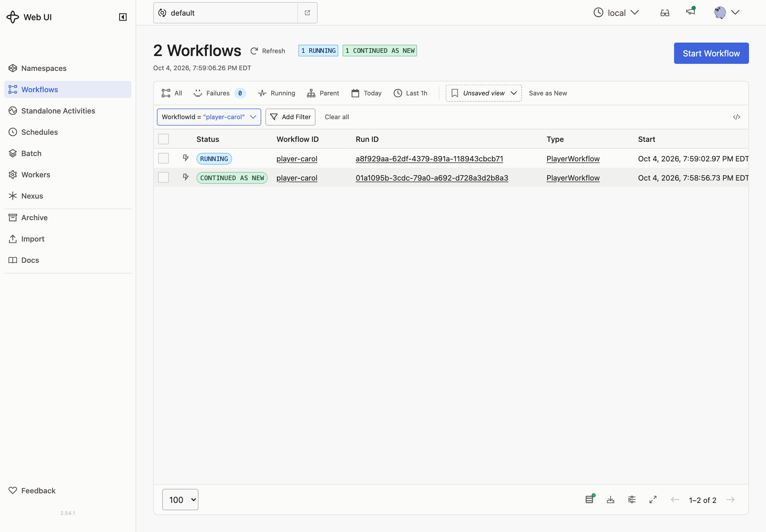Switch to the Running view
The height and width of the screenshot is (532, 766).
277,93
